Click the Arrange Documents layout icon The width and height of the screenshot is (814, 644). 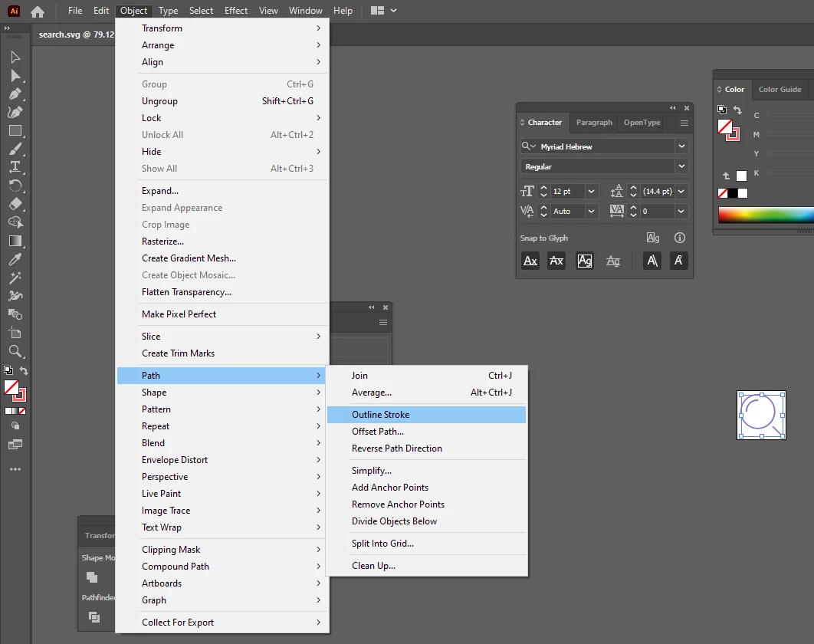[377, 11]
